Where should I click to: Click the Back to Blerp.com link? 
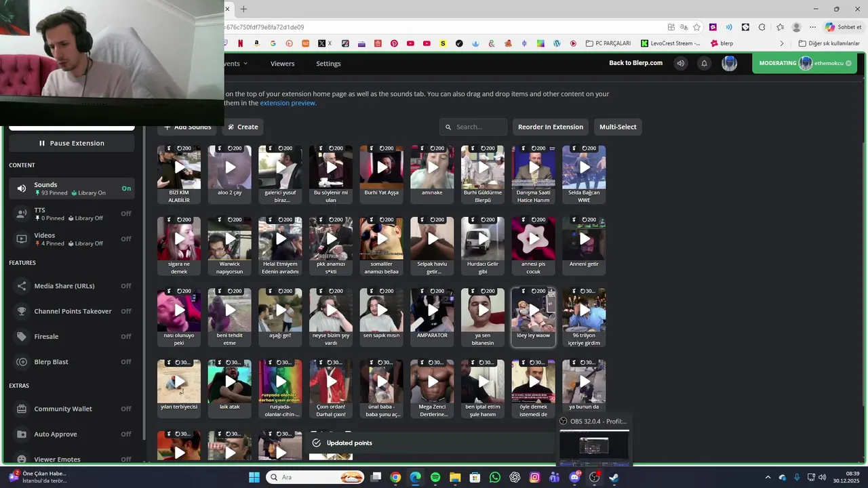(635, 63)
